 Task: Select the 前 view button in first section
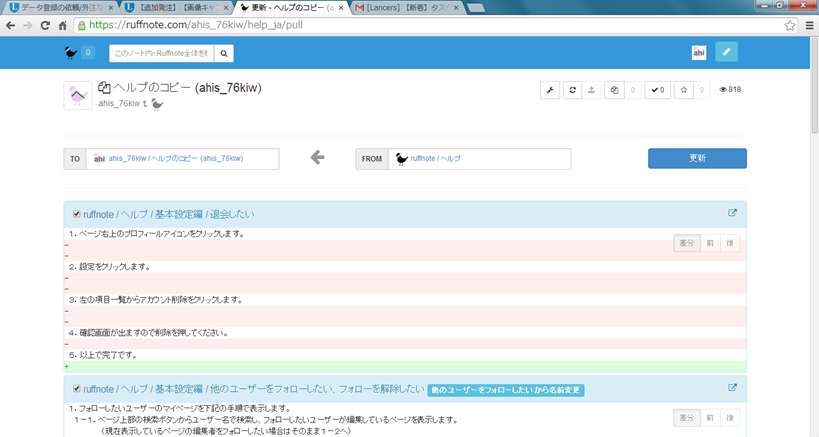[x=709, y=242]
